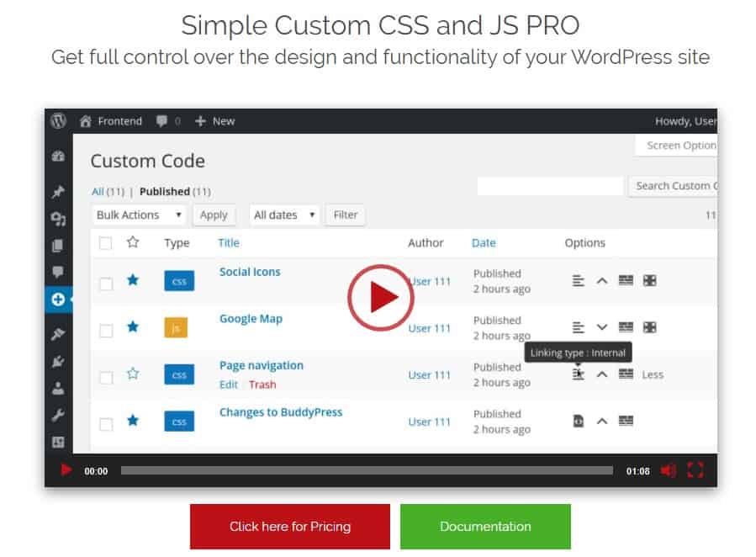Click the video progress bar

tap(367, 470)
